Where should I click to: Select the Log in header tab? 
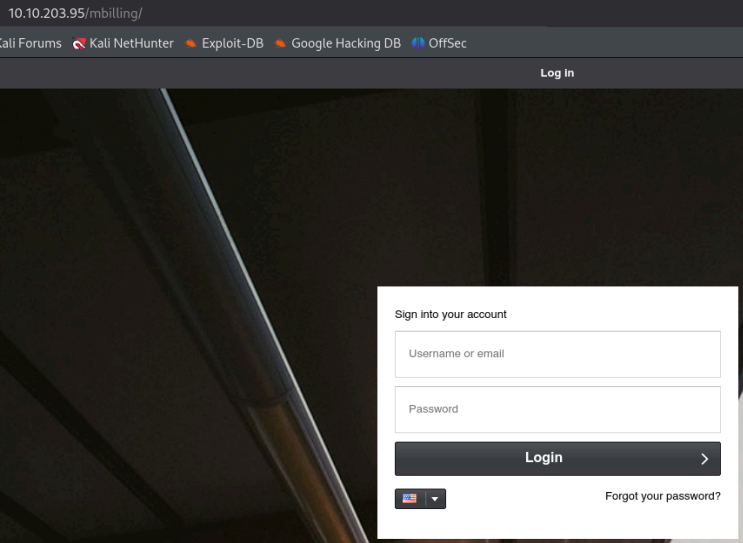pyautogui.click(x=557, y=73)
